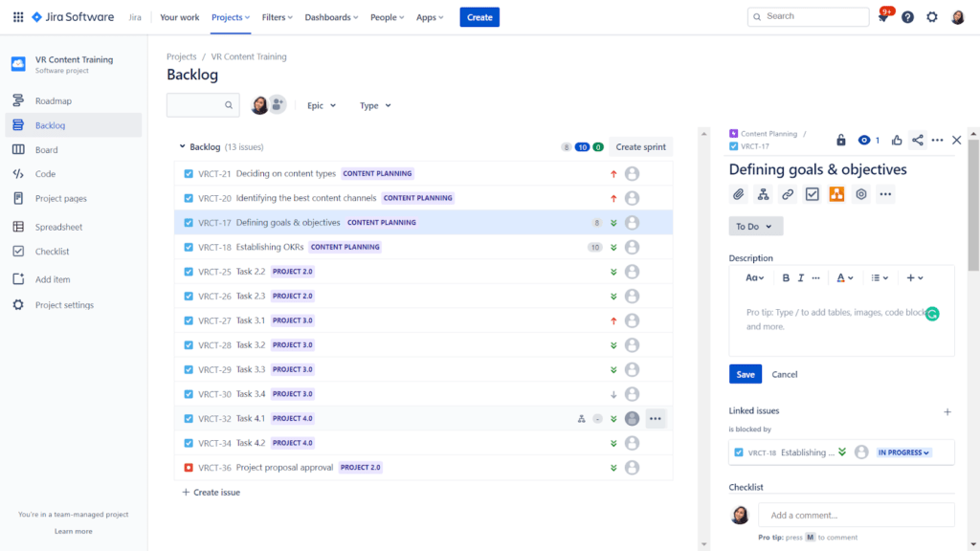Open Apps menu
Viewport: 980px width, 551px height.
point(430,17)
